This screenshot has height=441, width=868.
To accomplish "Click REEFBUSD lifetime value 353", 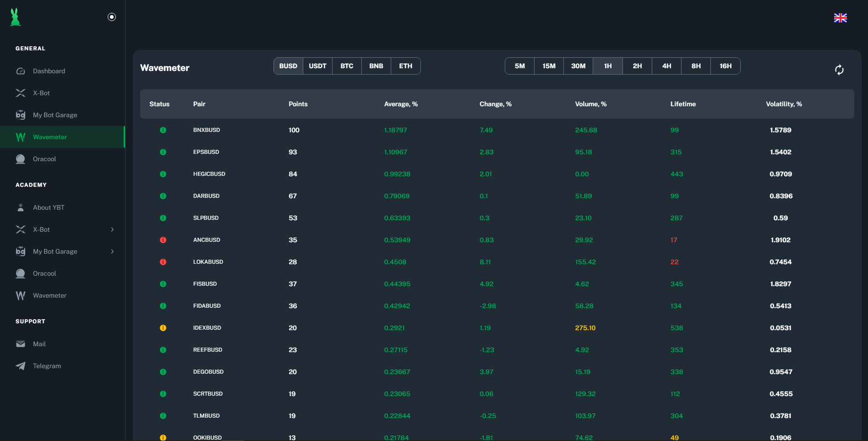I will (677, 350).
